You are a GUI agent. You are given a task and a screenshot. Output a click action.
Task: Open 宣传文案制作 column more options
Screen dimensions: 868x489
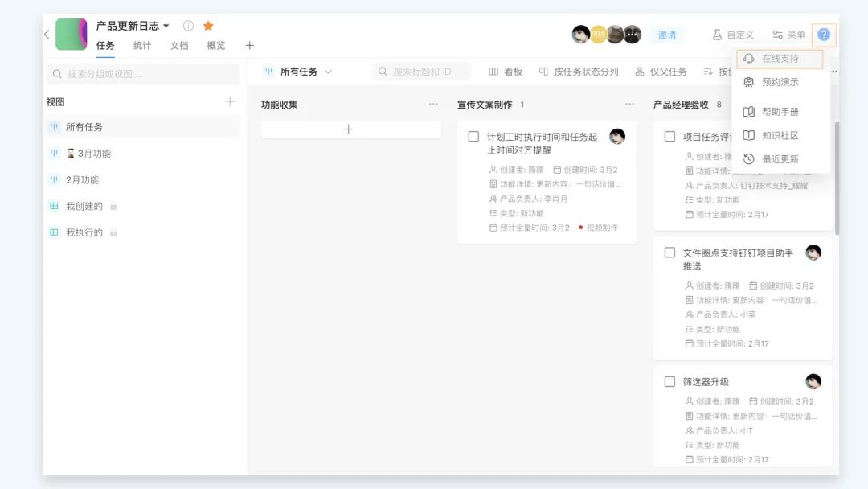(x=629, y=105)
